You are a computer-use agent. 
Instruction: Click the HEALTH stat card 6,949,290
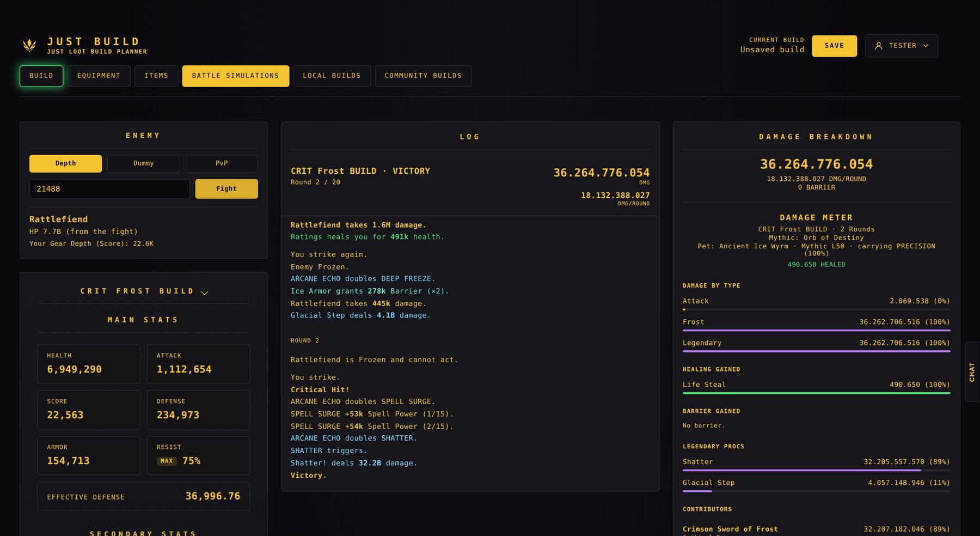[89, 364]
